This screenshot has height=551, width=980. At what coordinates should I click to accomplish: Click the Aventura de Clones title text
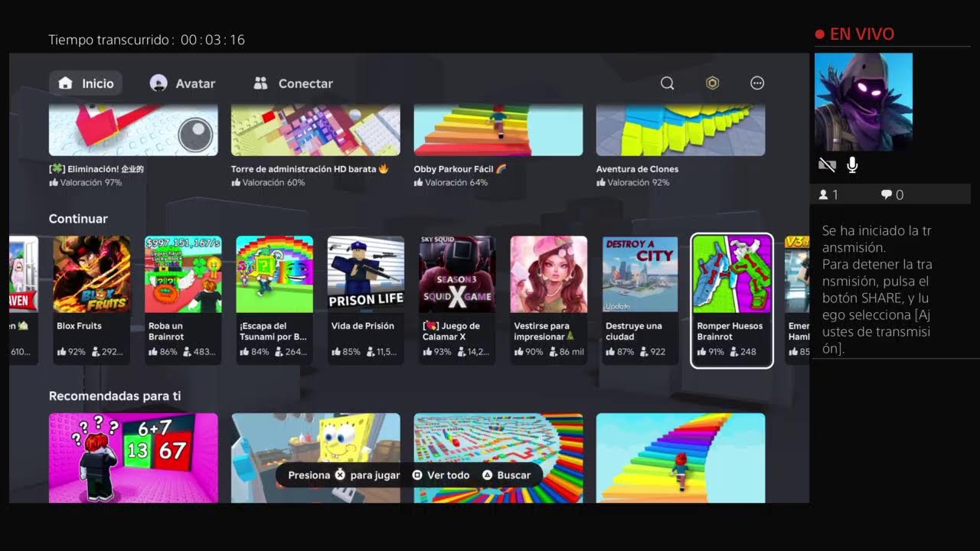[x=637, y=169]
